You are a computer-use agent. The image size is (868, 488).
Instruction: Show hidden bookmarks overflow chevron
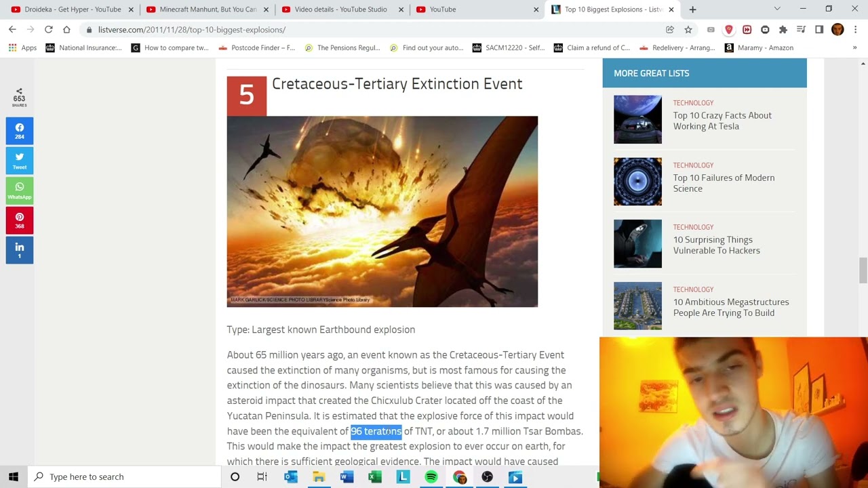click(854, 48)
